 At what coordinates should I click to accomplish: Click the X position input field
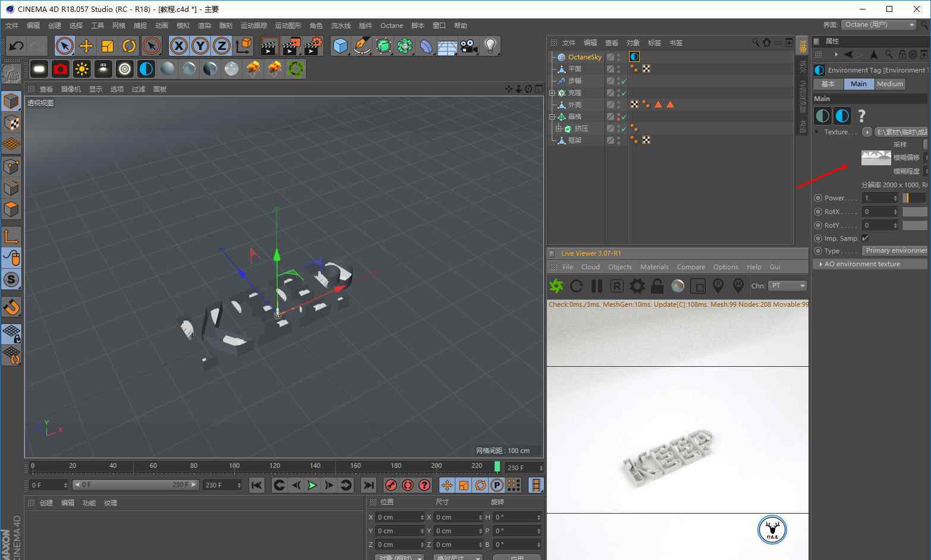(401, 517)
